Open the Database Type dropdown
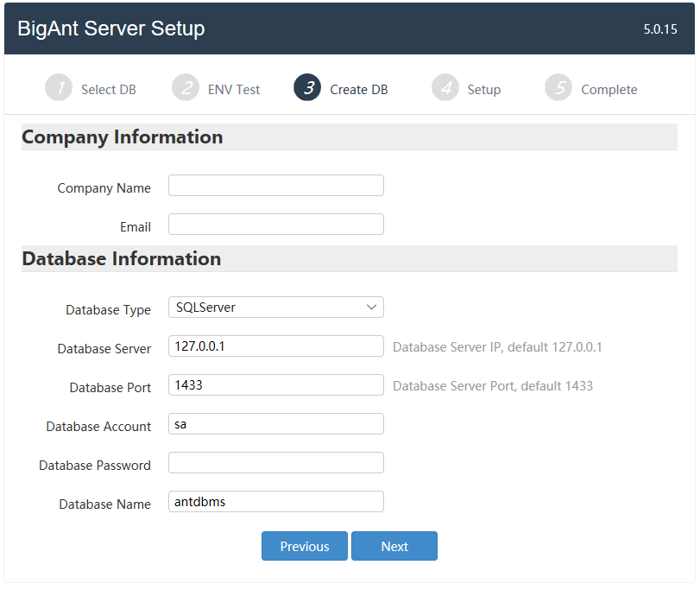The image size is (700, 590). coord(276,308)
